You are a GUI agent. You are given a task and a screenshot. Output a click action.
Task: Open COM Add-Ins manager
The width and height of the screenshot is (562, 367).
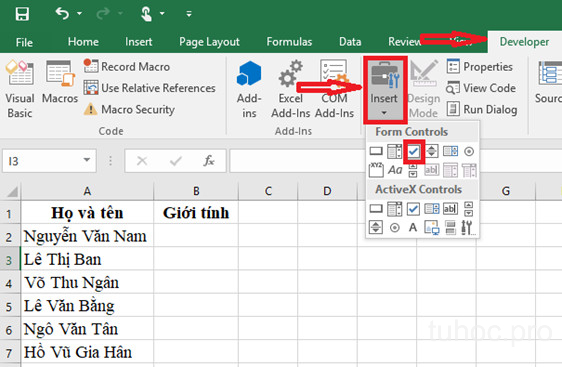click(334, 89)
